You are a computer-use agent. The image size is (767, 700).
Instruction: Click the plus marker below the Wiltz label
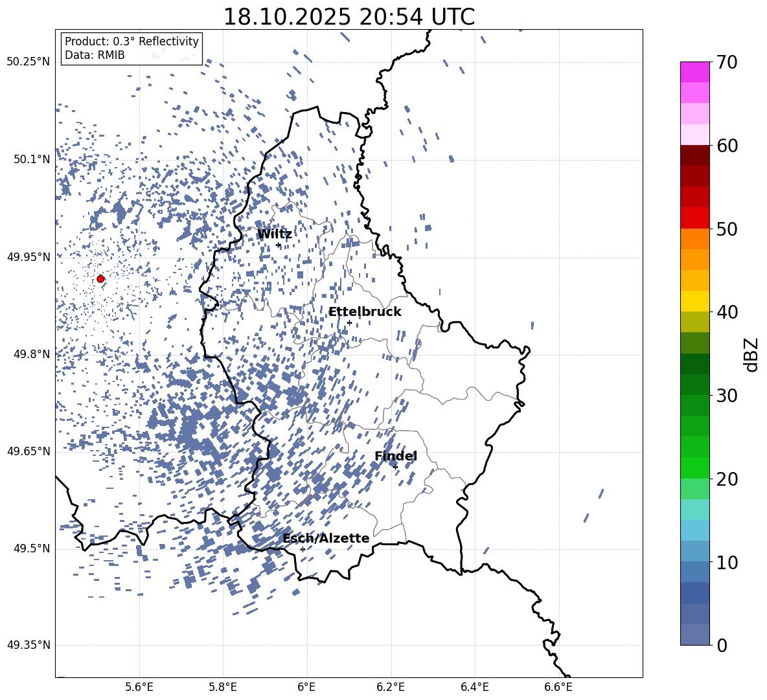coord(279,245)
